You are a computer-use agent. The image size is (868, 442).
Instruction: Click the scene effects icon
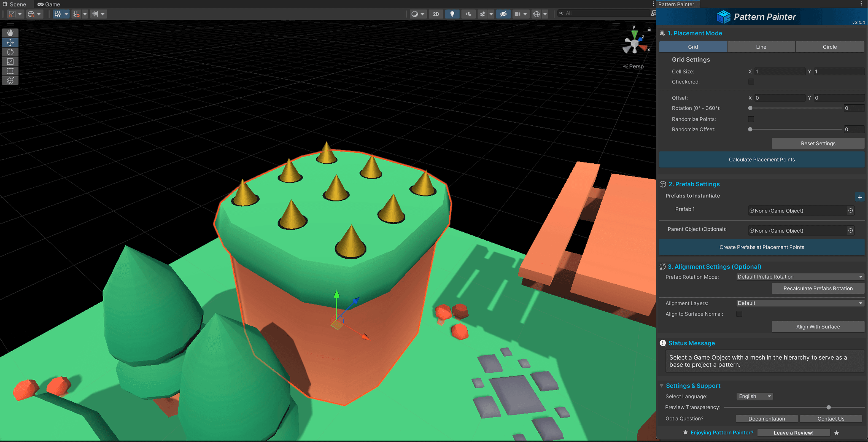click(x=482, y=14)
